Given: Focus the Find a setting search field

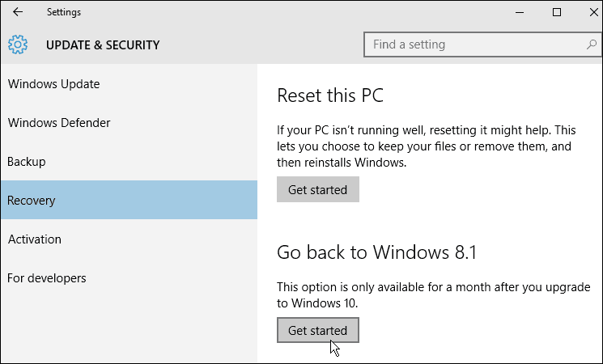Looking at the screenshot, I should pyautogui.click(x=482, y=44).
